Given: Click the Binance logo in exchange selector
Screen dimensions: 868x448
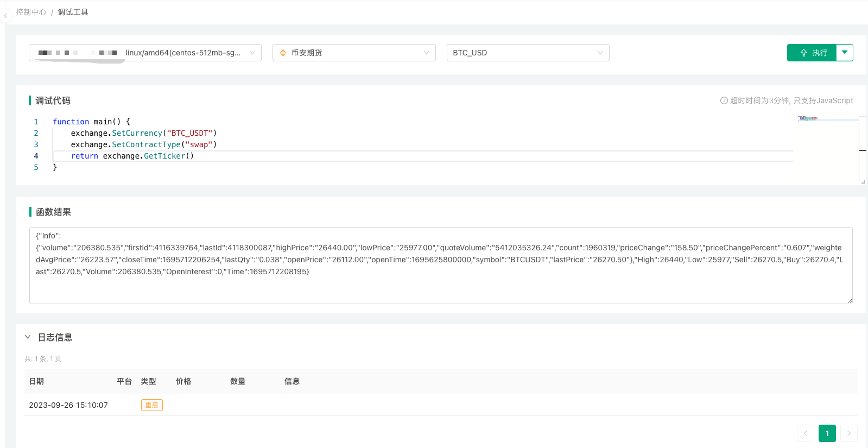Looking at the screenshot, I should [283, 53].
